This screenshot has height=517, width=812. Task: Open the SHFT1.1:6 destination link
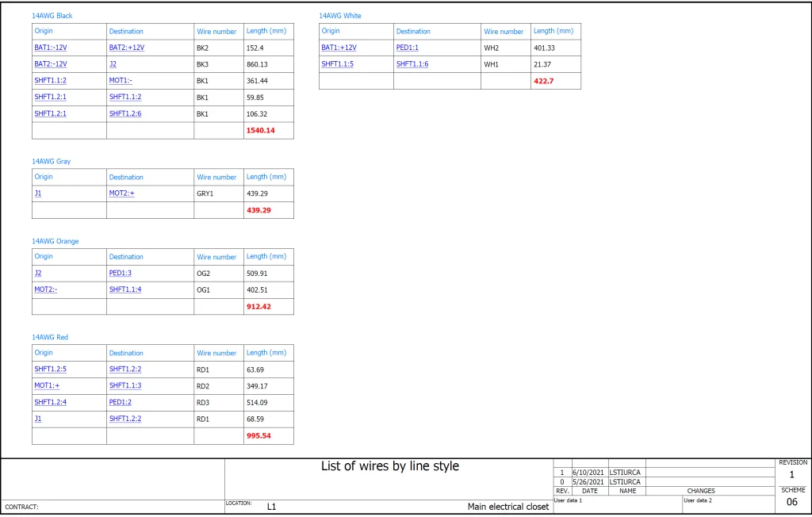[412, 64]
